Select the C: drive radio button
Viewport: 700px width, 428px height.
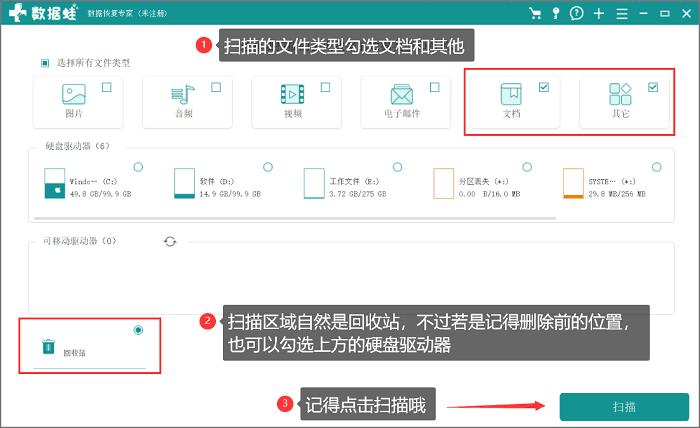(x=138, y=167)
